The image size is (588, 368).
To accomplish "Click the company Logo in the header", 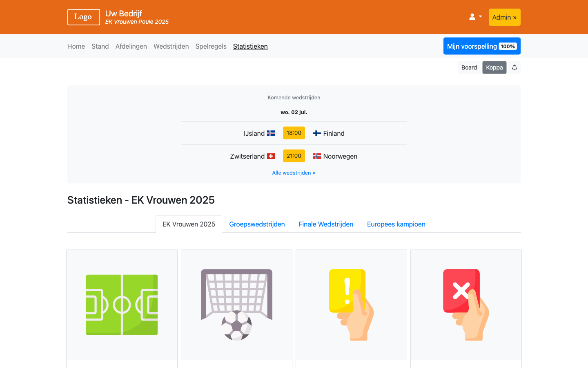I will coord(83,17).
